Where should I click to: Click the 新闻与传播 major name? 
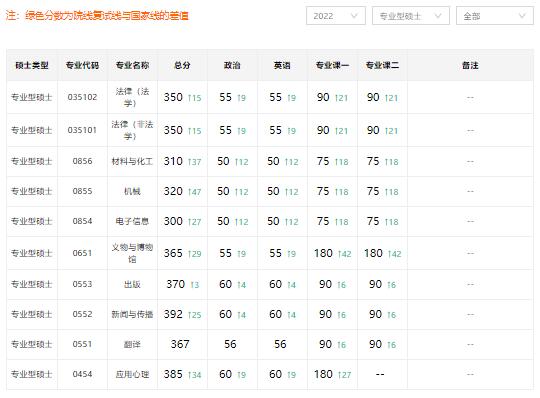132,314
